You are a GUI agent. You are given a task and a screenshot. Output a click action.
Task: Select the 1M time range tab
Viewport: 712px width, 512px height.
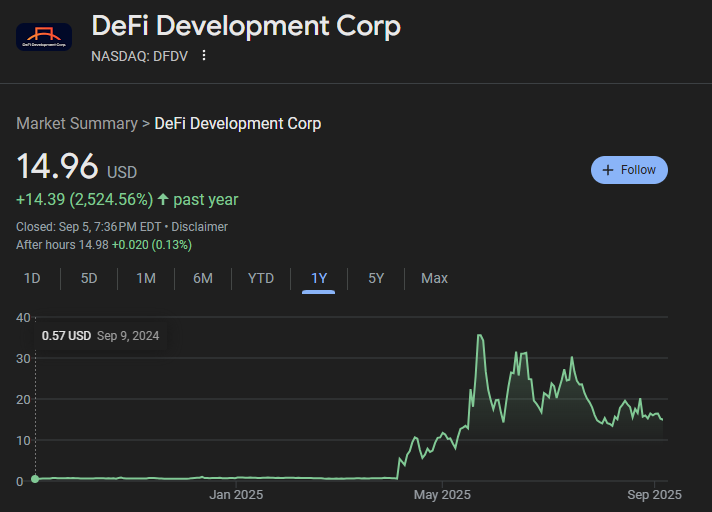(146, 278)
